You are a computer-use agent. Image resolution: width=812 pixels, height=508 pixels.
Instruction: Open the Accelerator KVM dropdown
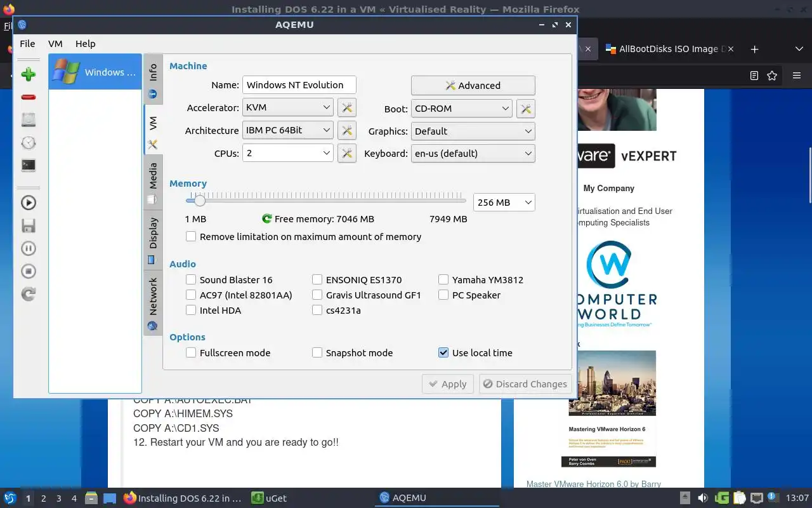tap(288, 108)
